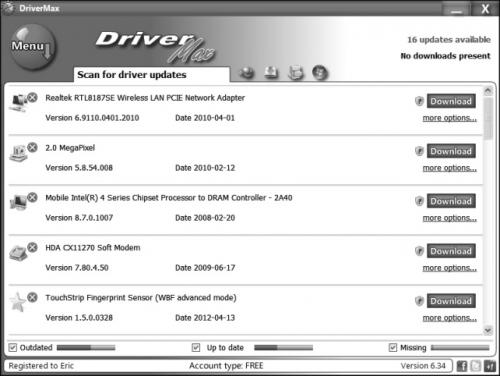Screen dimensions: 500x376
Task: Click the globe icon in the toolbar
Action: tap(247, 73)
